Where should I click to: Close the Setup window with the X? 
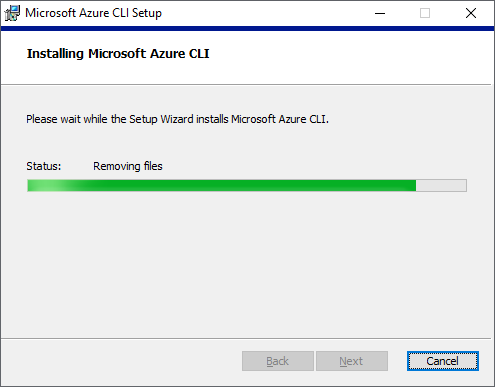[x=471, y=13]
